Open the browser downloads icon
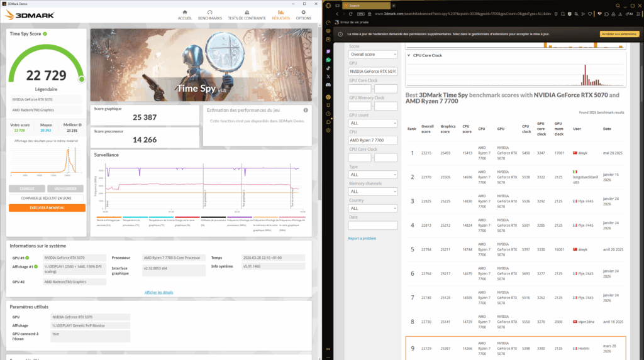The height and width of the screenshot is (360, 644). pos(620,14)
